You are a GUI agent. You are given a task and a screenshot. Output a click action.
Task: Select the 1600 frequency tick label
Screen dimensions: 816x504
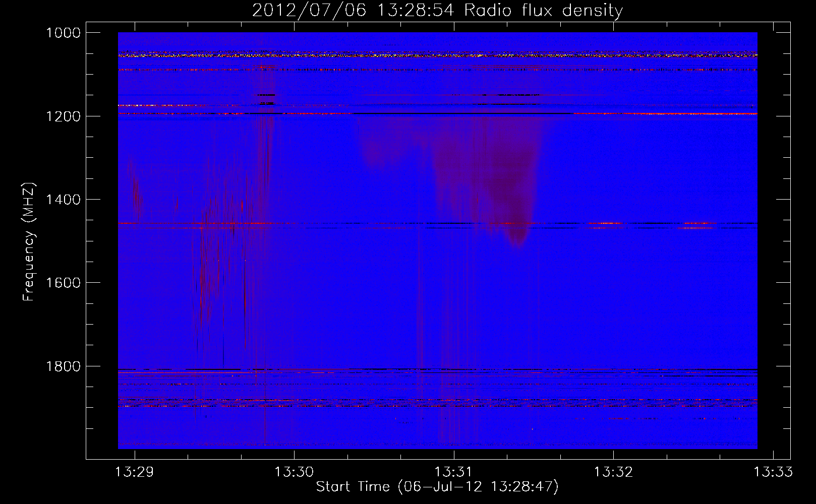coord(63,283)
